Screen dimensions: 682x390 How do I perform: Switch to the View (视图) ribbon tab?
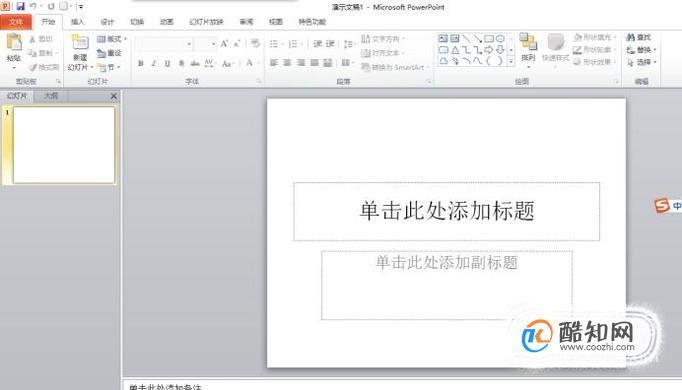point(276,22)
